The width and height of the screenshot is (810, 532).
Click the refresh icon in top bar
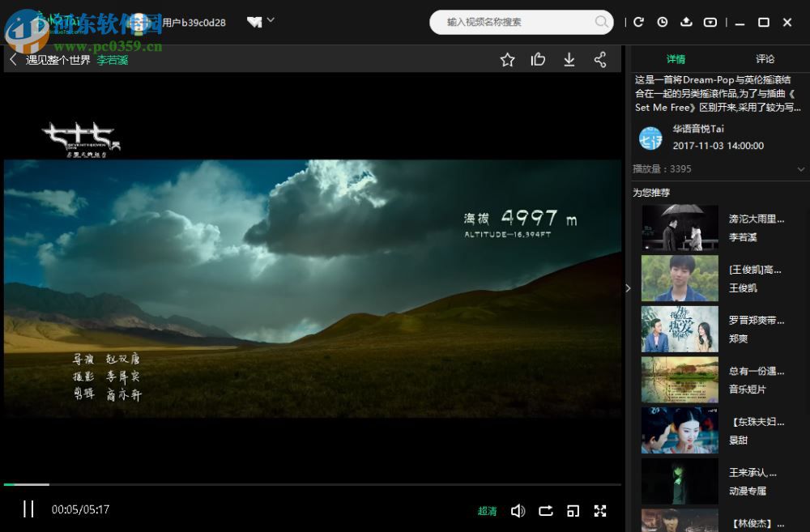pyautogui.click(x=638, y=22)
